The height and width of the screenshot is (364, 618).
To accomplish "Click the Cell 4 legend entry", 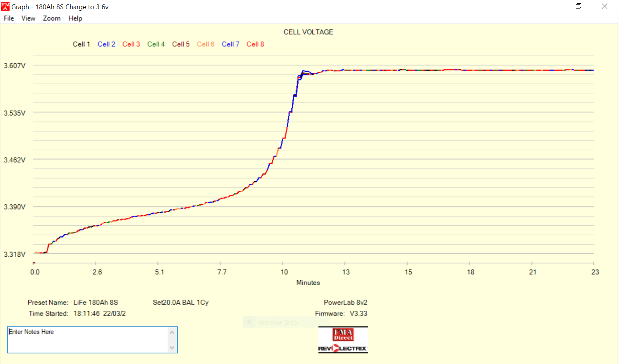I will [156, 44].
